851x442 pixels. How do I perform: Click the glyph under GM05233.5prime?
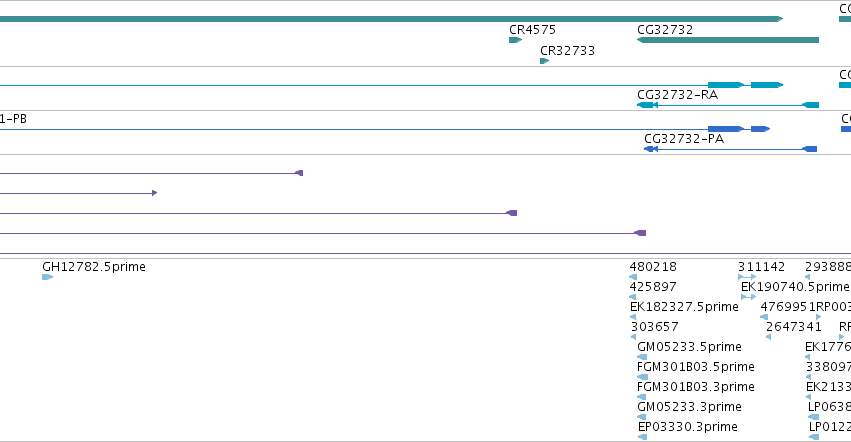click(x=642, y=357)
